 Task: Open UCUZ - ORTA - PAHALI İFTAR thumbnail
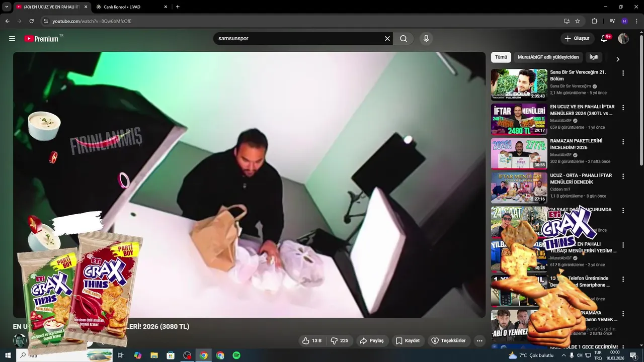(519, 188)
